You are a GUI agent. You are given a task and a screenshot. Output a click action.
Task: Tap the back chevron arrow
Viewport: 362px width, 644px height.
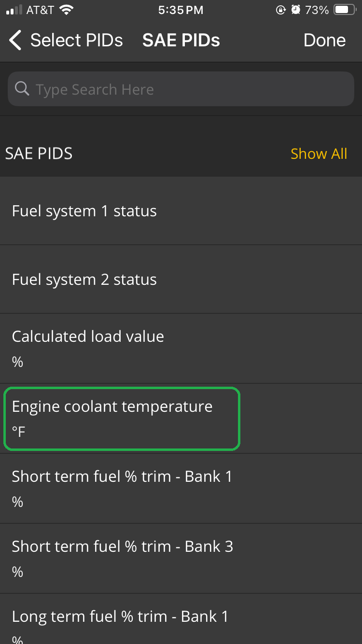coord(15,40)
